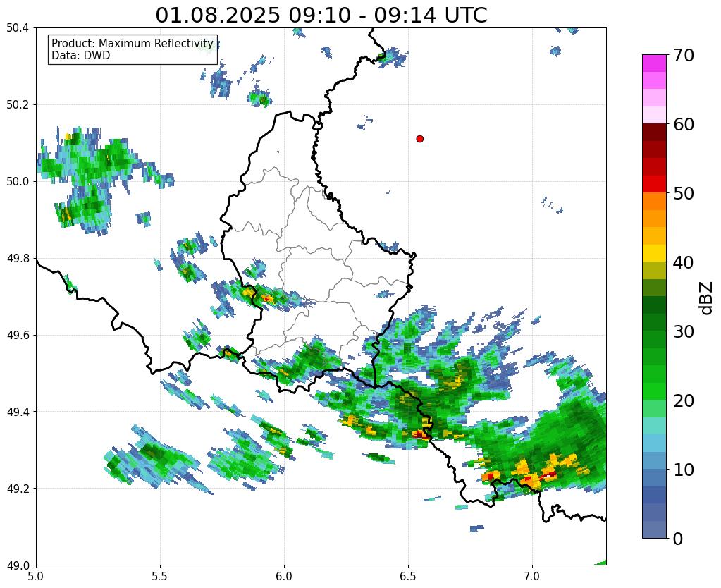
Task: Click the orange colorbar segment at 50
Action: point(654,202)
